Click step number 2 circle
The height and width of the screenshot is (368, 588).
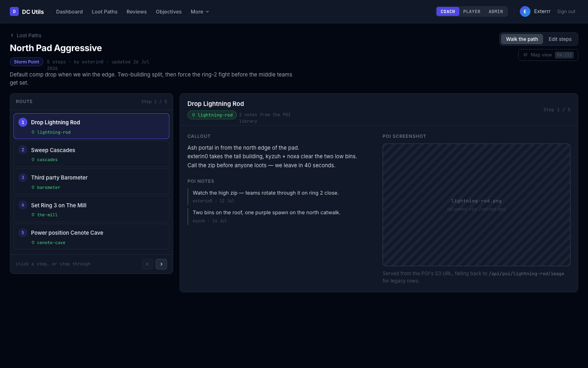tap(23, 150)
